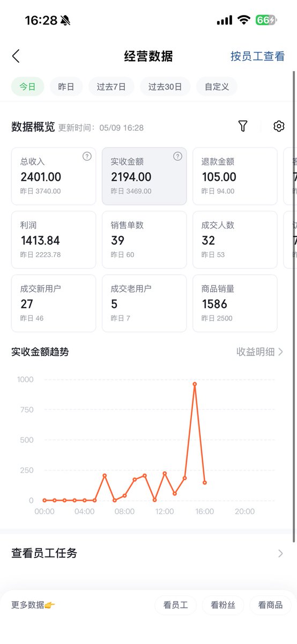The image size is (297, 644).
Task: Select the 商品销量 1586 card
Action: tap(235, 303)
